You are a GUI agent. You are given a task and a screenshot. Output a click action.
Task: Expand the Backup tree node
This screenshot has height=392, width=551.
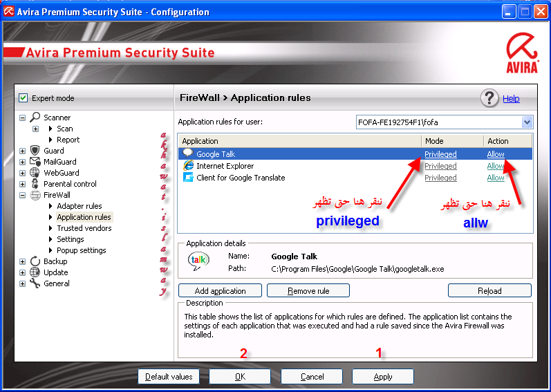click(23, 262)
